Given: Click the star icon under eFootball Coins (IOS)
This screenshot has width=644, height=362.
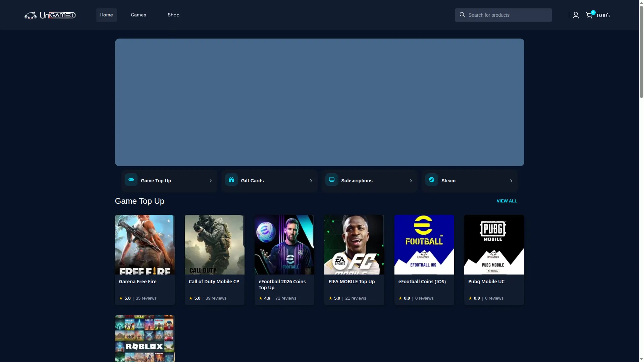Looking at the screenshot, I should tap(400, 298).
